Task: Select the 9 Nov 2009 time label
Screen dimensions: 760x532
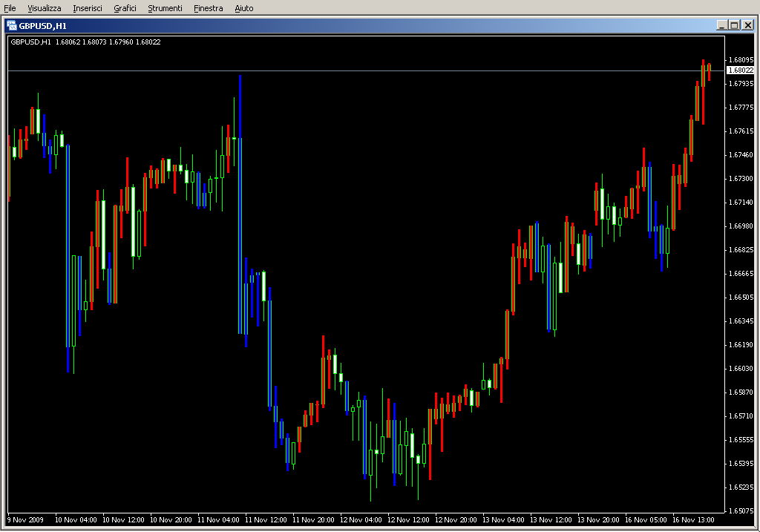Action: click(x=27, y=520)
